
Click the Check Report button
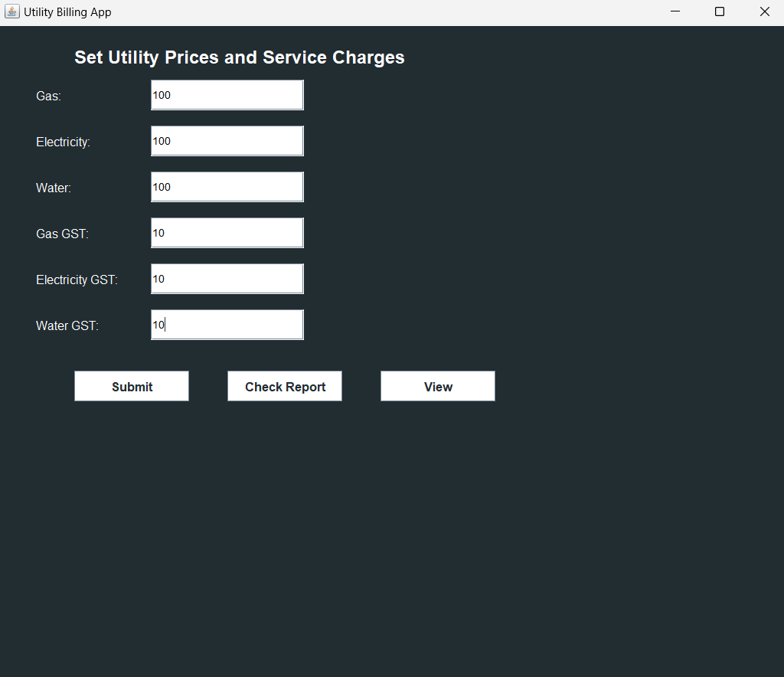[284, 386]
